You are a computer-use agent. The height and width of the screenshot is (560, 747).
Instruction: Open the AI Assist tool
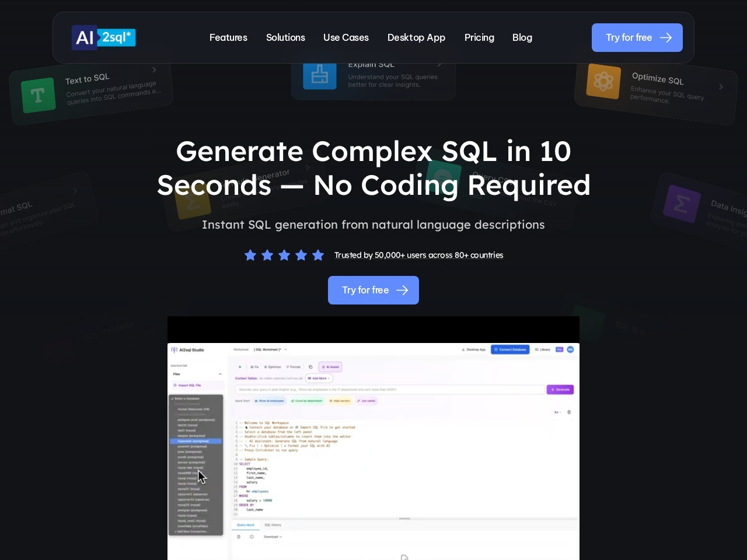click(x=331, y=367)
